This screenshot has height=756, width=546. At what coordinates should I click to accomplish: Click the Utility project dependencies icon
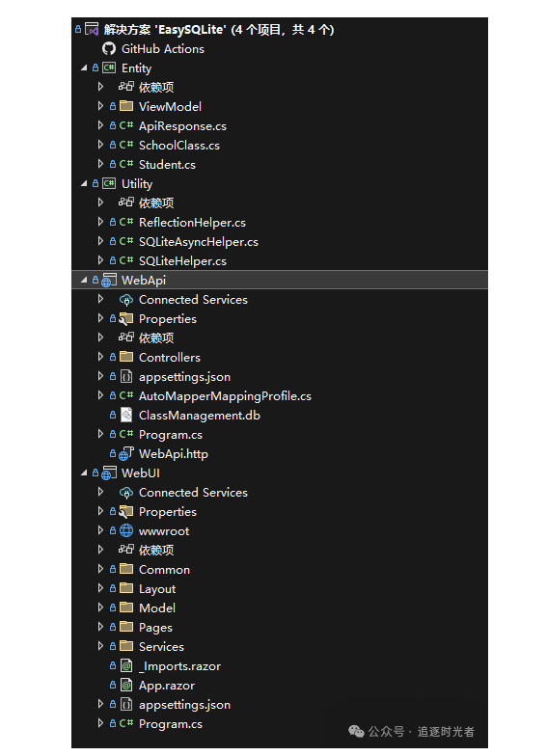[x=125, y=202]
